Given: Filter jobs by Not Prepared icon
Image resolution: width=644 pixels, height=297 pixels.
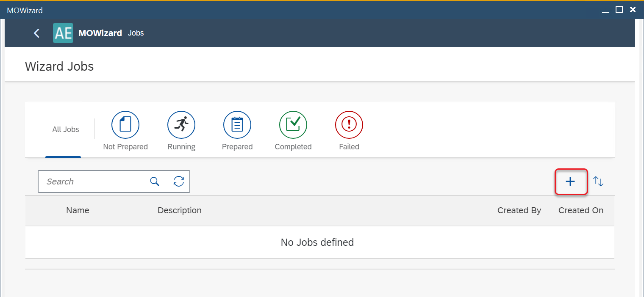Looking at the screenshot, I should [125, 125].
